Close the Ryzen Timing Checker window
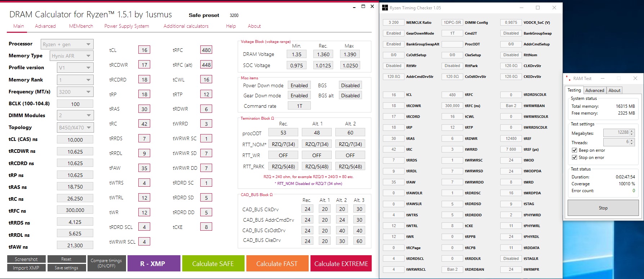Viewport: 644px width, 279px height. pos(554,8)
